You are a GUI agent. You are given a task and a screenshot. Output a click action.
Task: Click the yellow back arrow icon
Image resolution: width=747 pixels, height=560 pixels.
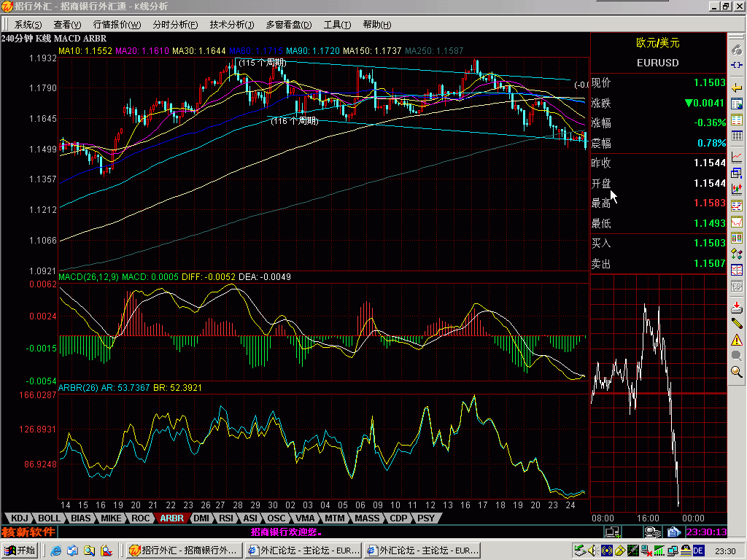point(737,88)
